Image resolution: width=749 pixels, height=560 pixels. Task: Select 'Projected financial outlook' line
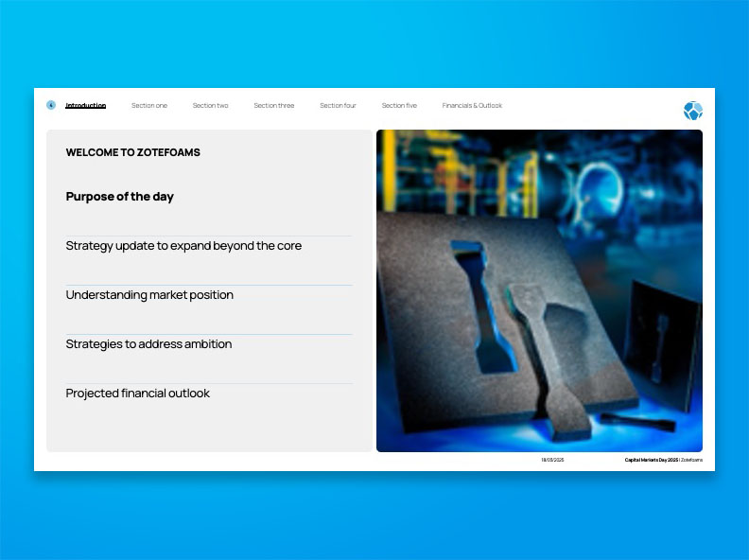coord(137,394)
